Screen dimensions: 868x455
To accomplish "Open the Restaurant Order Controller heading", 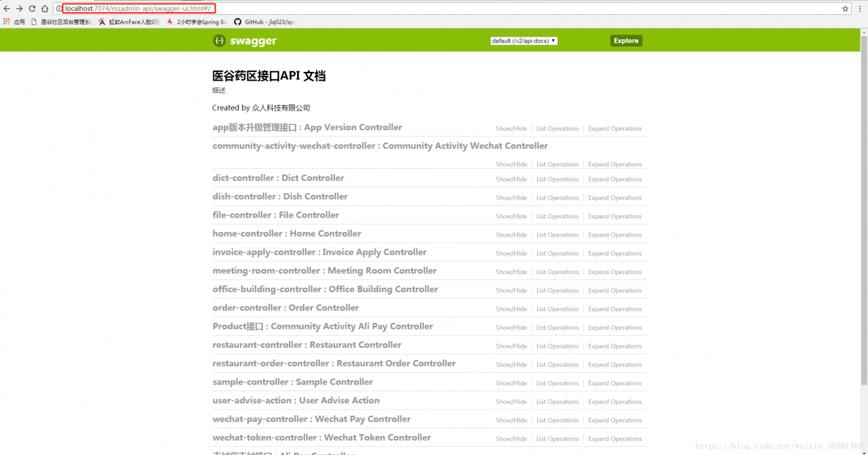I will point(334,363).
